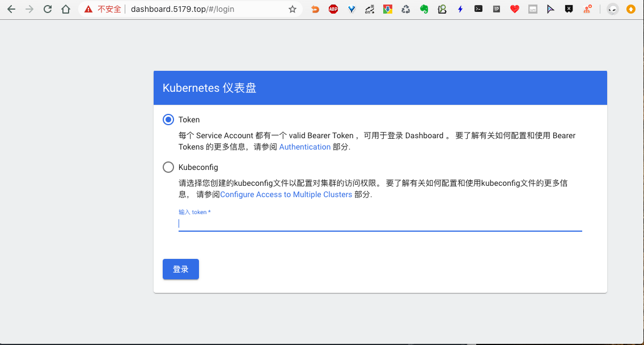Go back to the previous page
Viewport: 644px width, 345px height.
[11, 9]
